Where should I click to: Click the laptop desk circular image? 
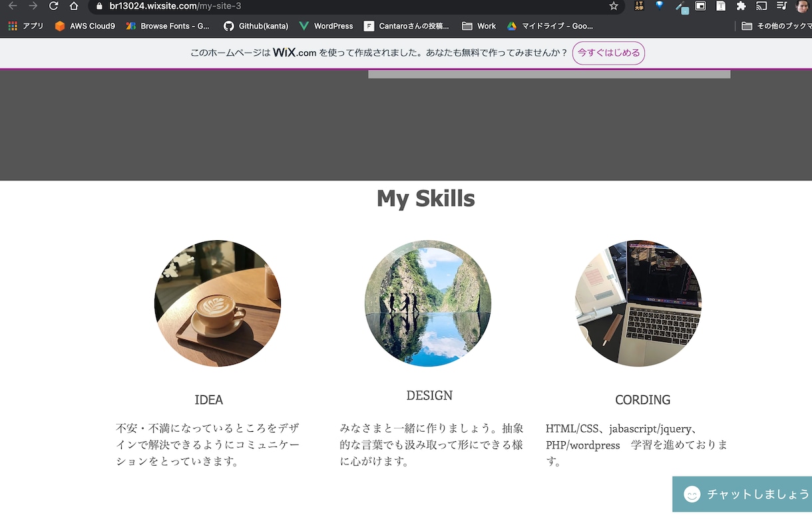[638, 303]
